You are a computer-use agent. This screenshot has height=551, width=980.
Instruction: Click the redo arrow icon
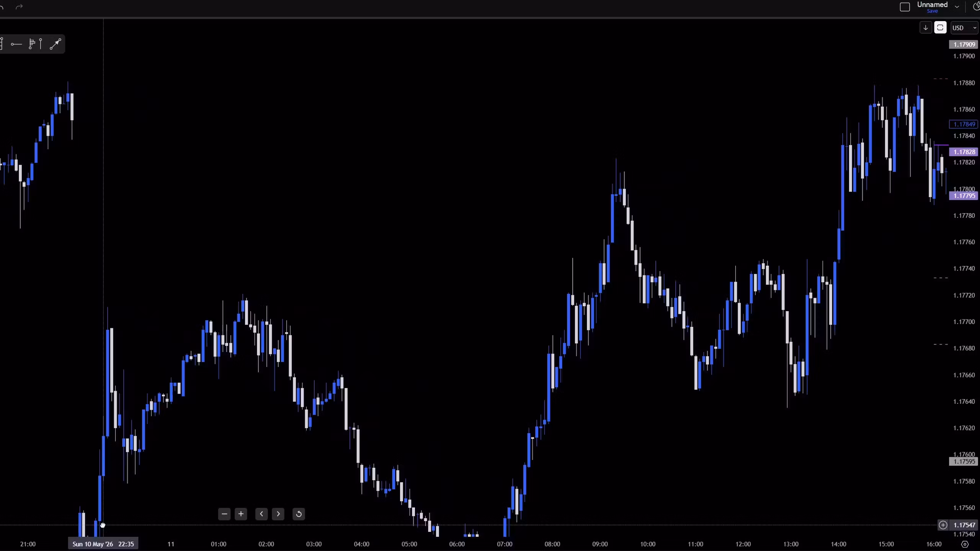point(19,7)
